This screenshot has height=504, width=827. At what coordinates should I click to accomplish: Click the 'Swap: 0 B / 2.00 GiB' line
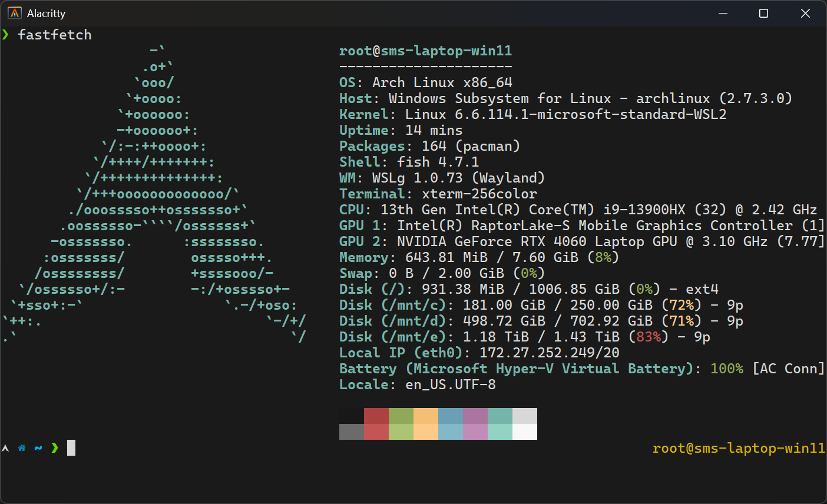click(442, 273)
